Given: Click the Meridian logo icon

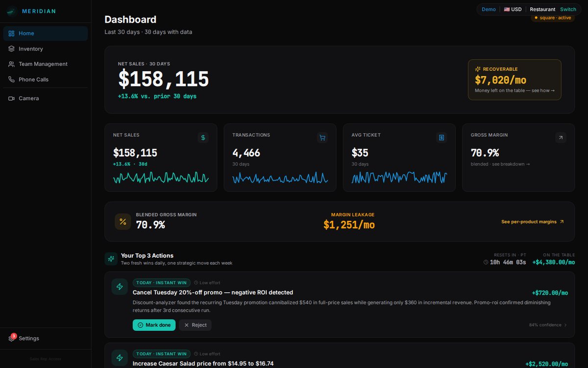Looking at the screenshot, I should 12,11.
